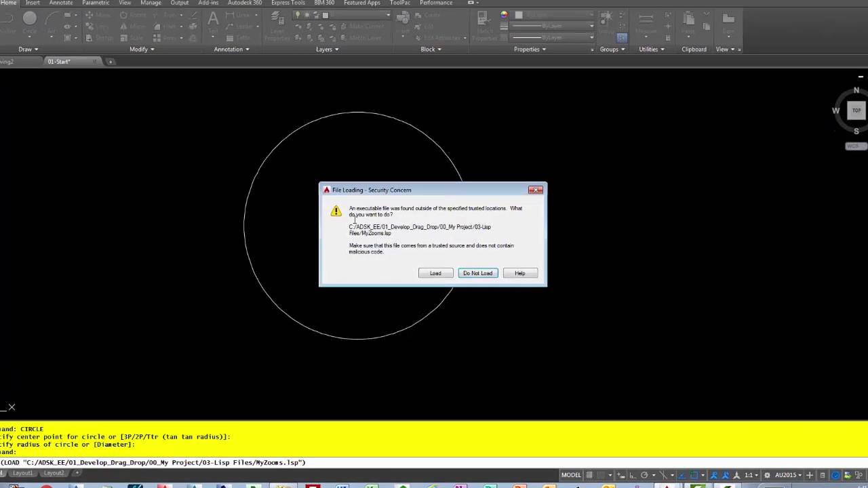Toggle drawing grid display in status bar
The width and height of the screenshot is (868, 488).
click(x=589, y=475)
